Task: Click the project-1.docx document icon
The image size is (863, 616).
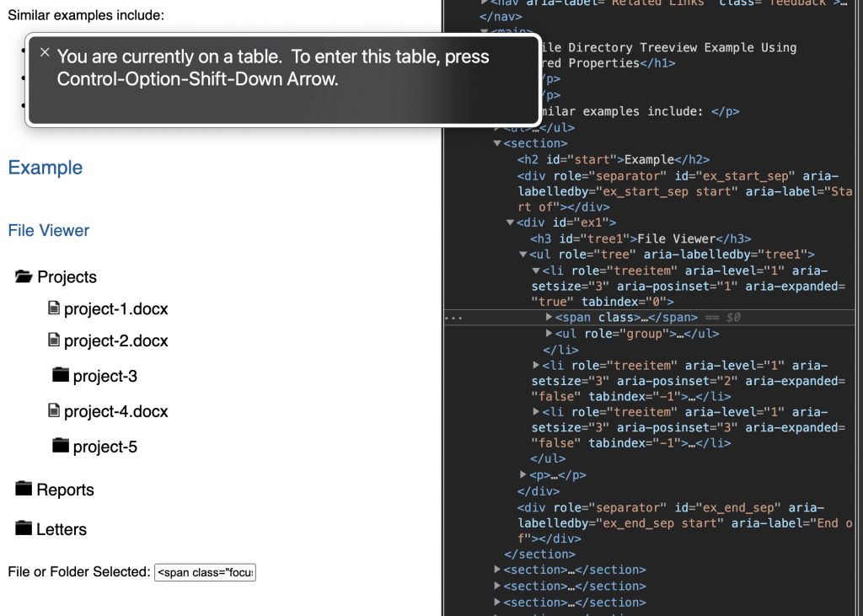Action: click(53, 308)
